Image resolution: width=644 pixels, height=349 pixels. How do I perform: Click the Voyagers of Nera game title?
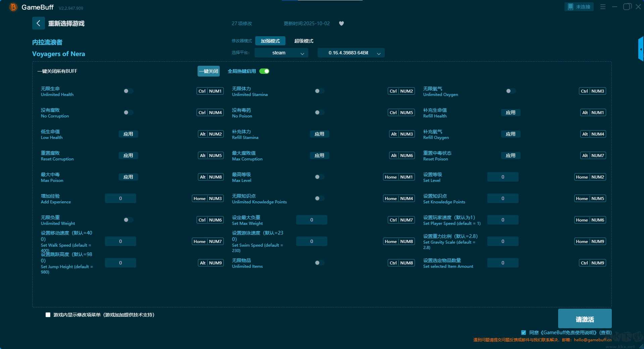coord(59,54)
